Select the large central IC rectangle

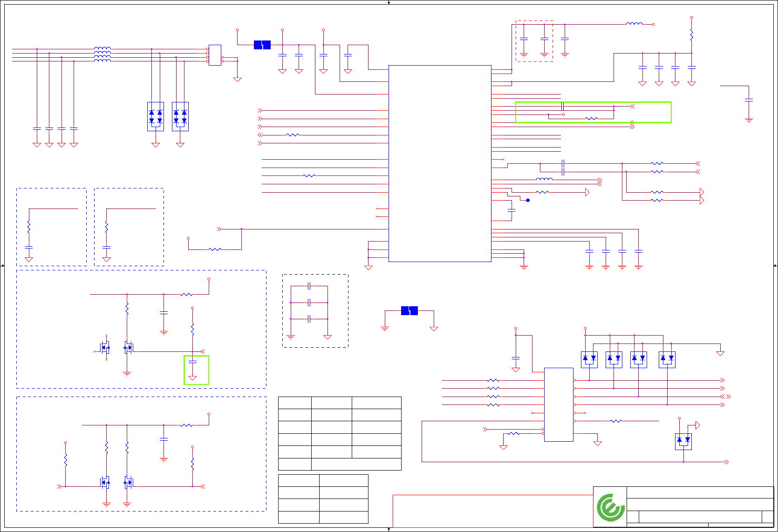tap(440, 163)
